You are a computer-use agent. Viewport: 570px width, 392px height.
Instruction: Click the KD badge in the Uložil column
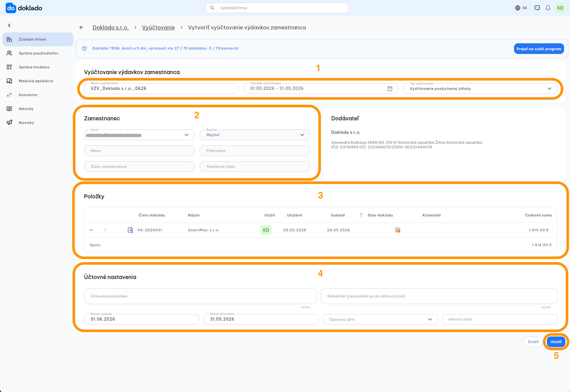pyautogui.click(x=266, y=230)
